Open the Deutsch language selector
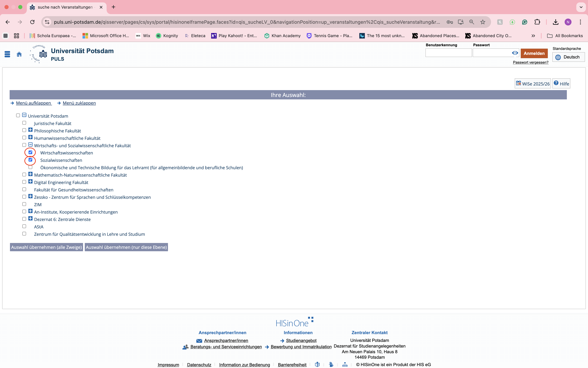The height and width of the screenshot is (368, 588). [x=568, y=57]
